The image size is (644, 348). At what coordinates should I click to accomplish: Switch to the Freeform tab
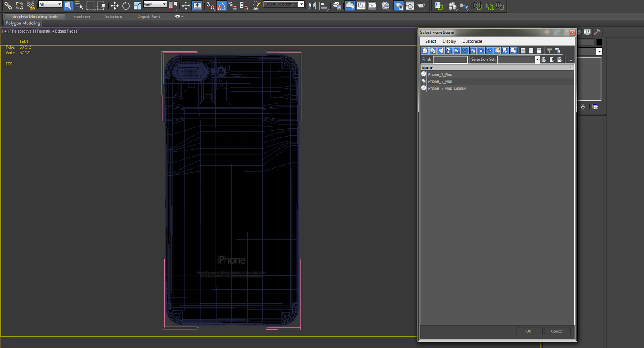(81, 17)
